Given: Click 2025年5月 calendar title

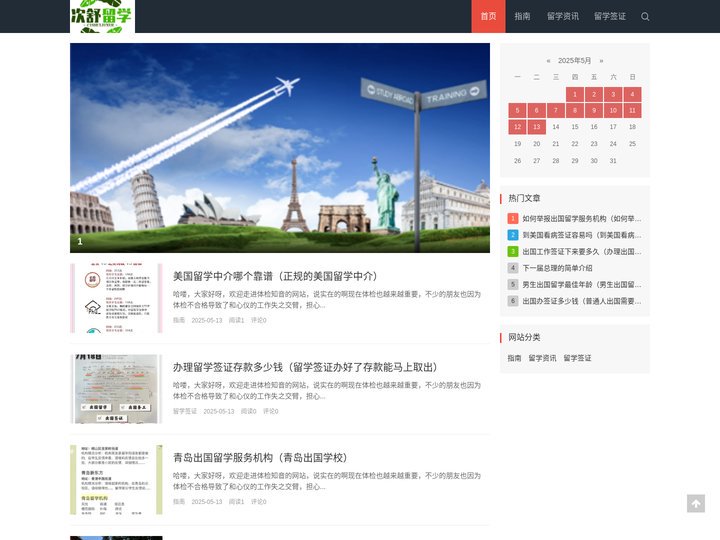Looking at the screenshot, I should [574, 61].
